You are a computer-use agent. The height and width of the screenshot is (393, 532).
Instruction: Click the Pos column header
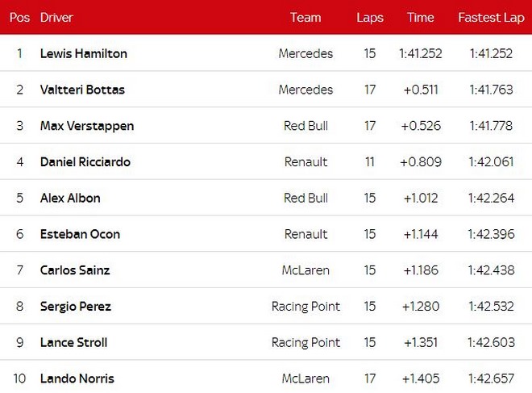point(19,17)
